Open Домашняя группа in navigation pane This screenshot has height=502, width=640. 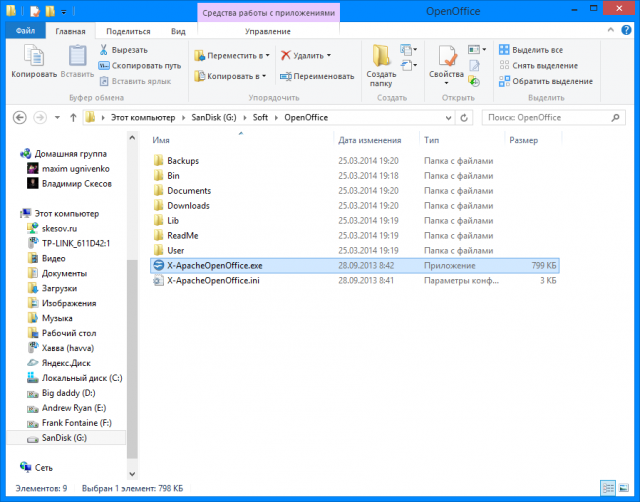(63, 154)
